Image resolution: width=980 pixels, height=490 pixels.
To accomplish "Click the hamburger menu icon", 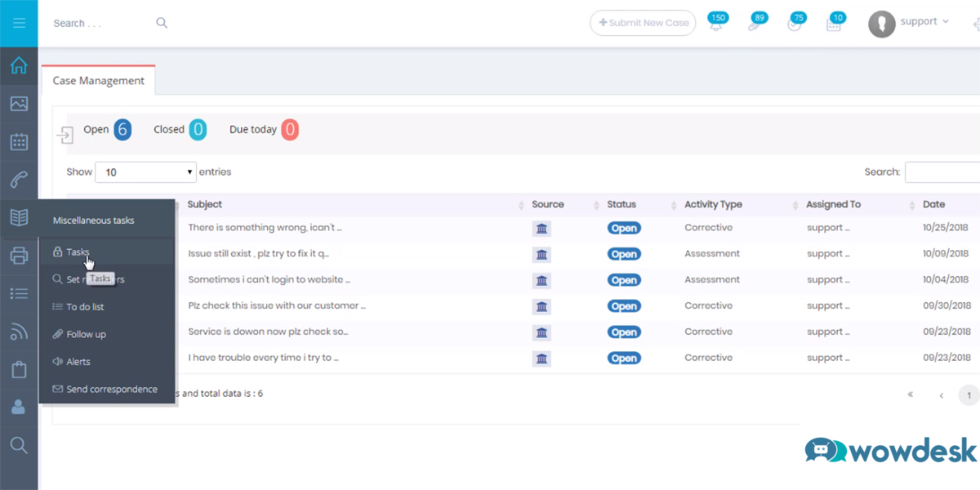I will click(19, 23).
